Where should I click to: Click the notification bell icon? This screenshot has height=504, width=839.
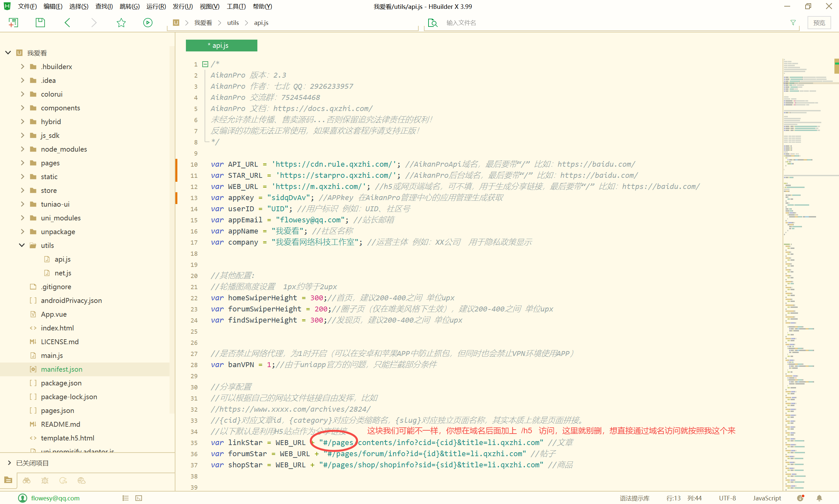(x=819, y=498)
